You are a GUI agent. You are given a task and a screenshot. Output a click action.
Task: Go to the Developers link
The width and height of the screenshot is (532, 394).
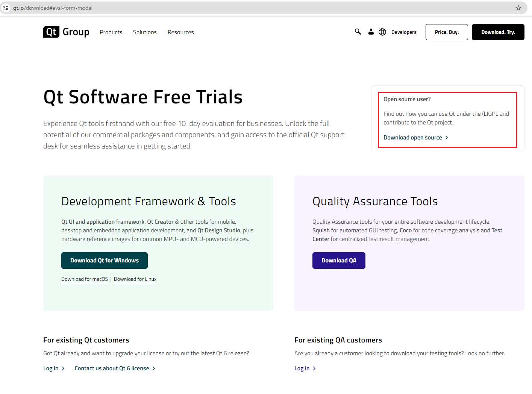(404, 32)
